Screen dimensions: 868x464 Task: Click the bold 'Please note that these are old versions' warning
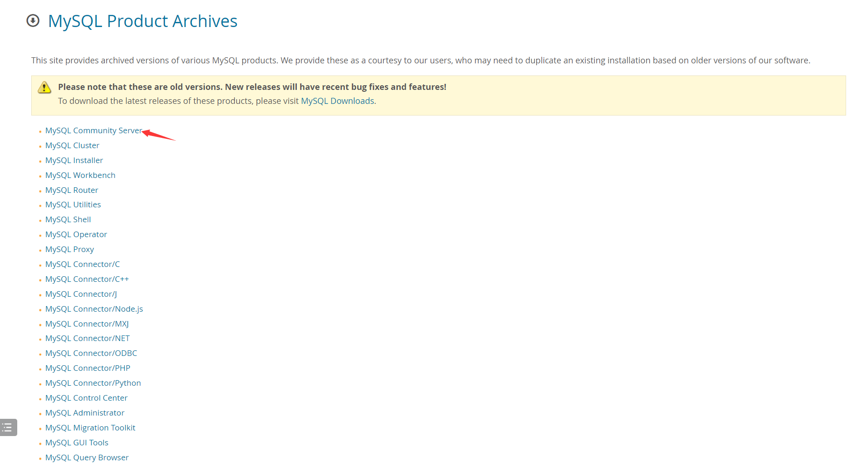tap(252, 87)
